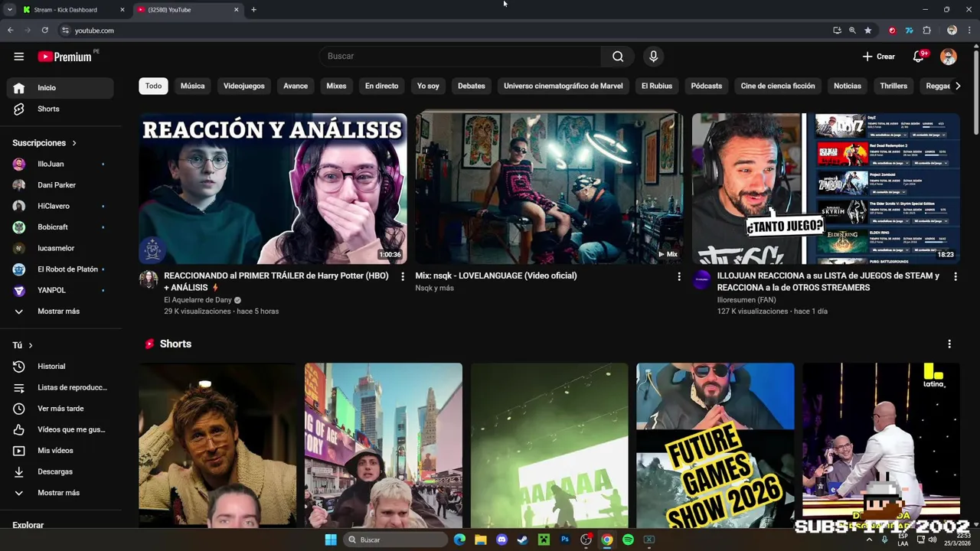Screen dimensions: 980x551
Task: Open options menu for IlloJuan Steam video
Action: [x=955, y=277]
